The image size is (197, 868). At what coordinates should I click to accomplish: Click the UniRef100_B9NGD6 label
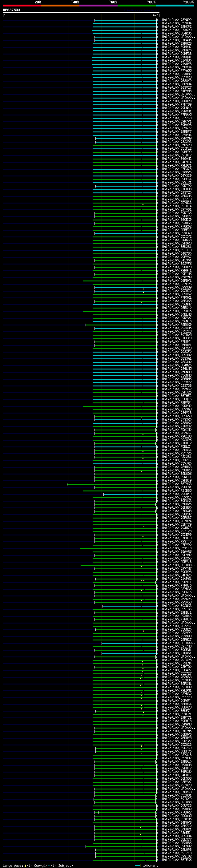pyautogui.click(x=176, y=474)
